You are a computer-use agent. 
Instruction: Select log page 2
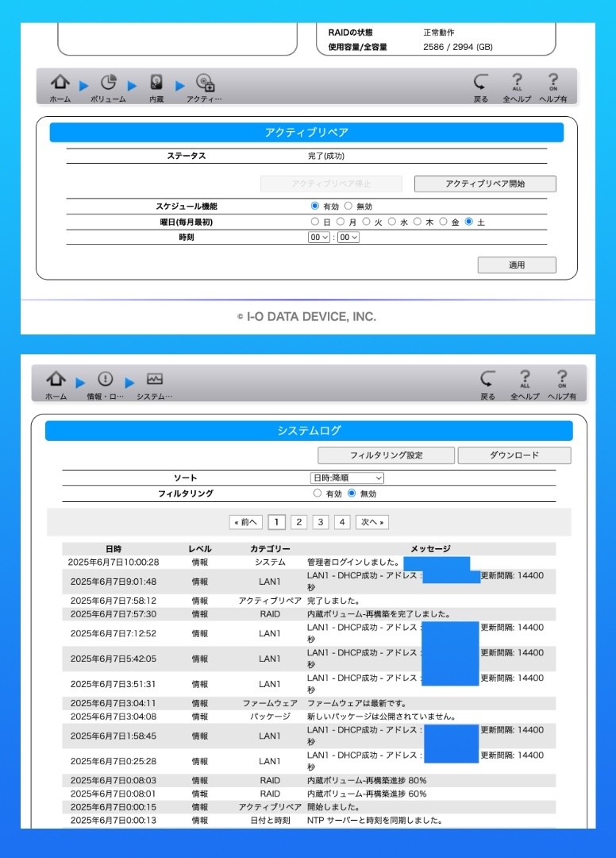[x=299, y=522]
